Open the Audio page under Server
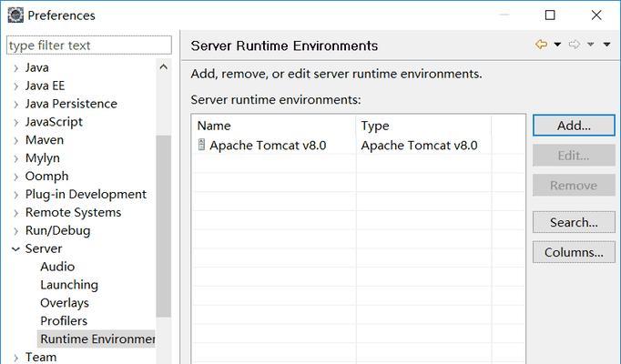Viewport: 621px width, 364px height. pyautogui.click(x=57, y=267)
